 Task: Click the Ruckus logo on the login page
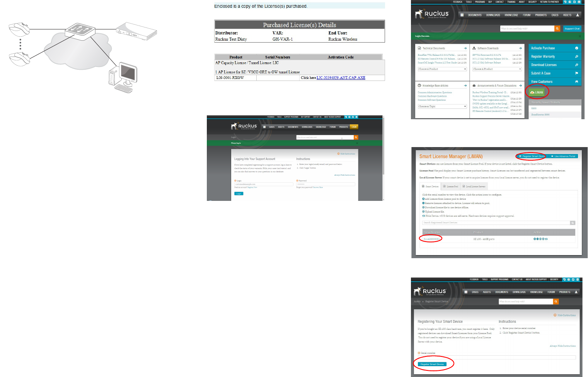point(244,126)
